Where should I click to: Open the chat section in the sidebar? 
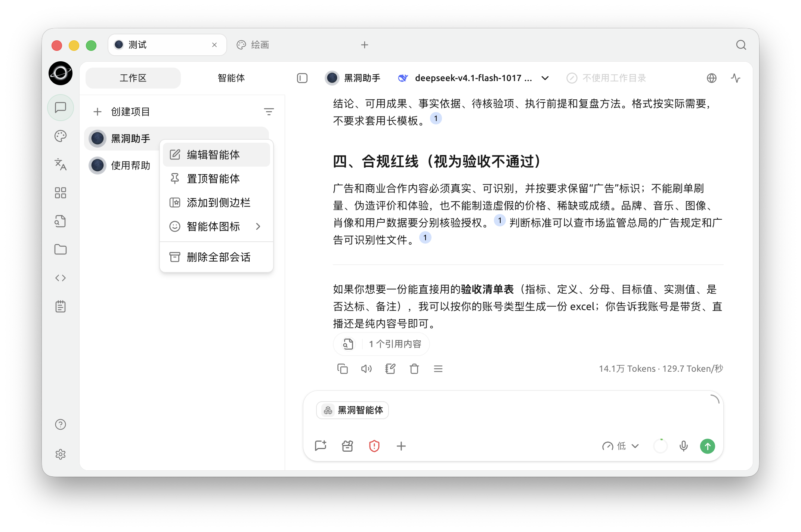[x=61, y=108]
